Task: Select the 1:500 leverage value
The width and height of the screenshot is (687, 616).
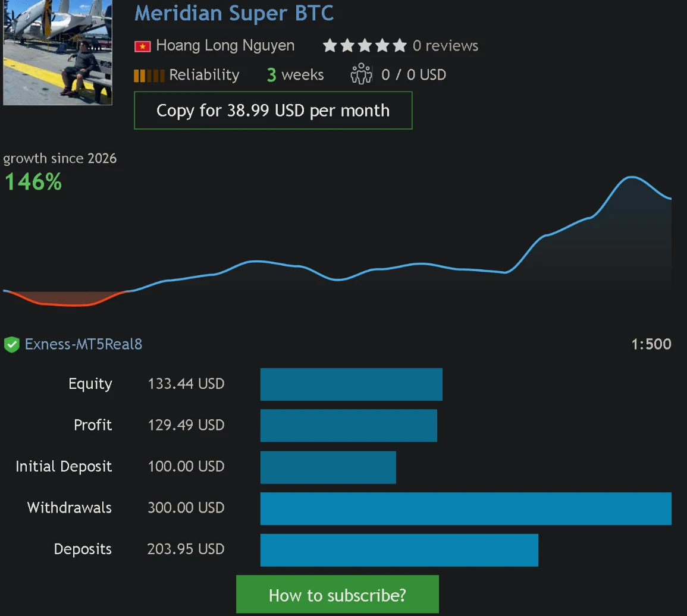Action: (651, 344)
